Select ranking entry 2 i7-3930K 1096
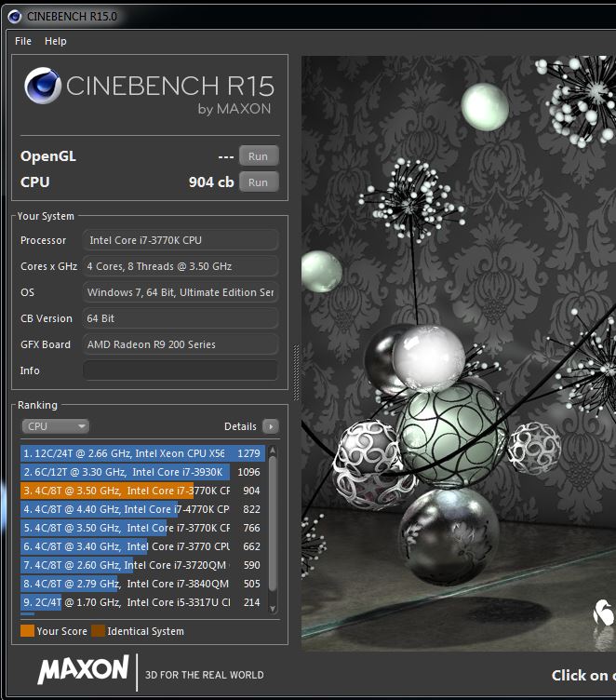 143,472
